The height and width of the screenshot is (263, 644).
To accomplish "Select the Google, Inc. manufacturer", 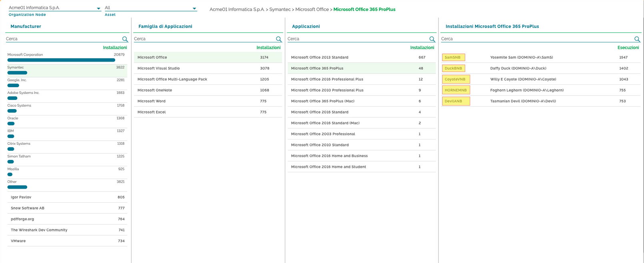I will coord(66,83).
